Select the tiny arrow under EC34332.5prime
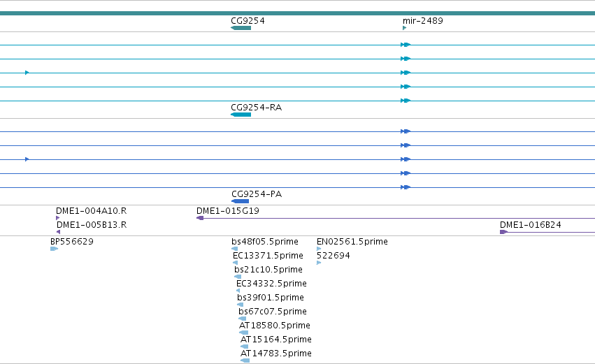Image resolution: width=595 pixels, height=364 pixels. coord(238,291)
